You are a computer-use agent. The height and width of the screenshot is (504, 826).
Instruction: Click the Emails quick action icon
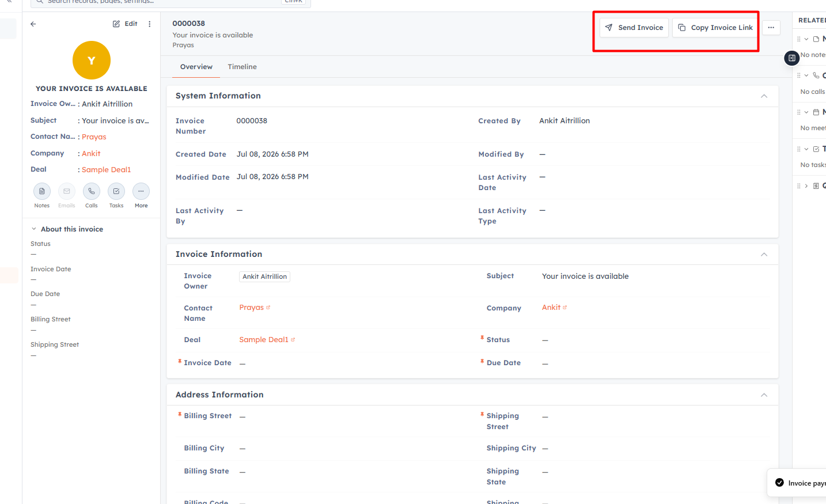67,191
